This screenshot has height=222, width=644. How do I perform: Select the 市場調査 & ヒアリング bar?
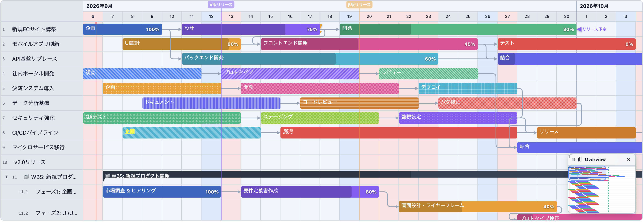click(162, 192)
